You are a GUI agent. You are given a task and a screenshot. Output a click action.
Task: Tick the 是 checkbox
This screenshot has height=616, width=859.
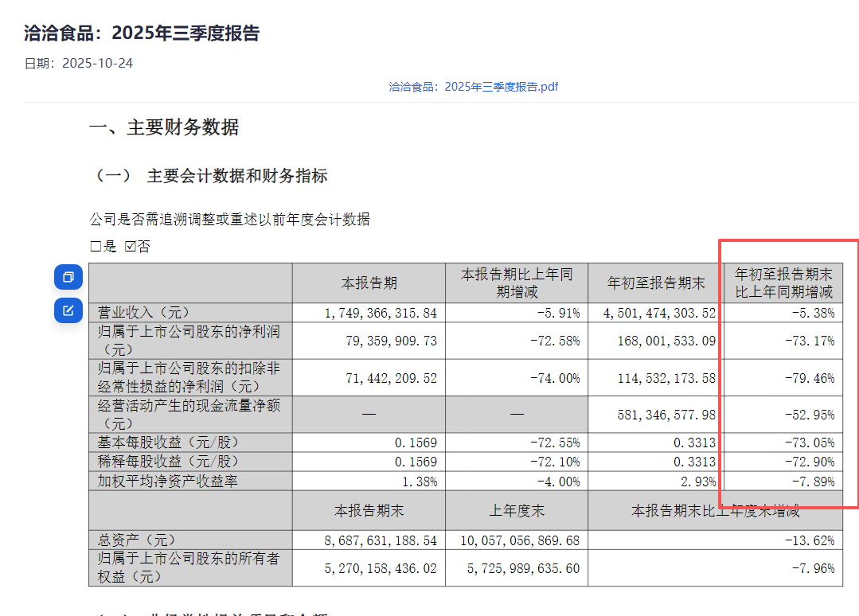click(96, 247)
